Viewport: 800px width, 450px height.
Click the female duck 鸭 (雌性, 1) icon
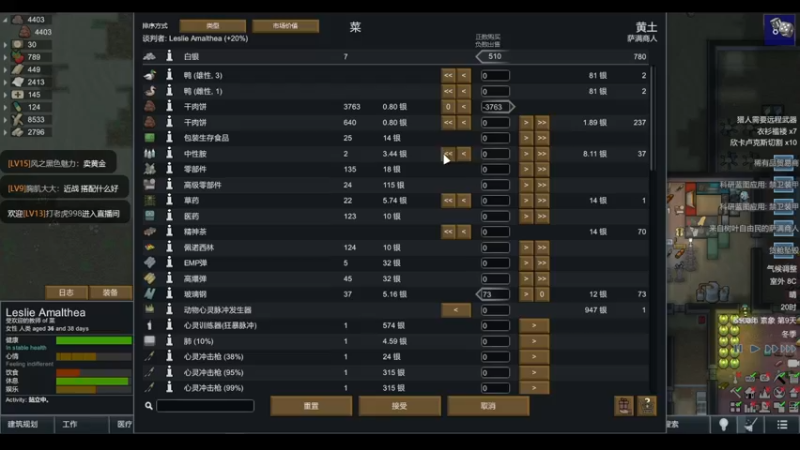[149, 91]
